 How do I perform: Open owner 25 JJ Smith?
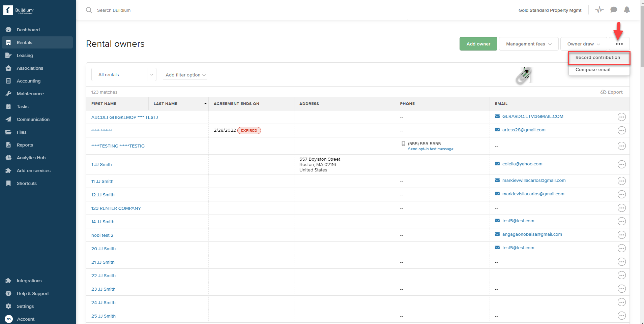click(x=103, y=316)
